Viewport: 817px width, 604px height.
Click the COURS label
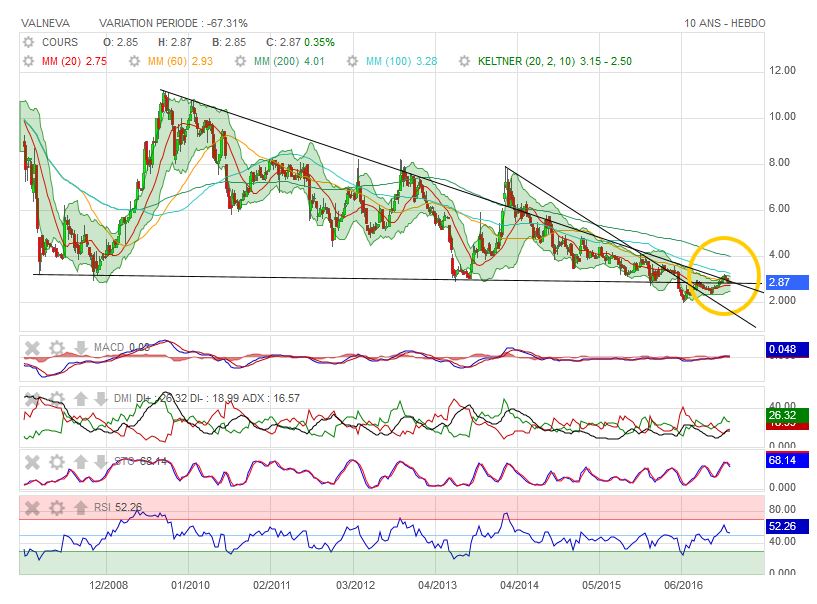pos(60,42)
